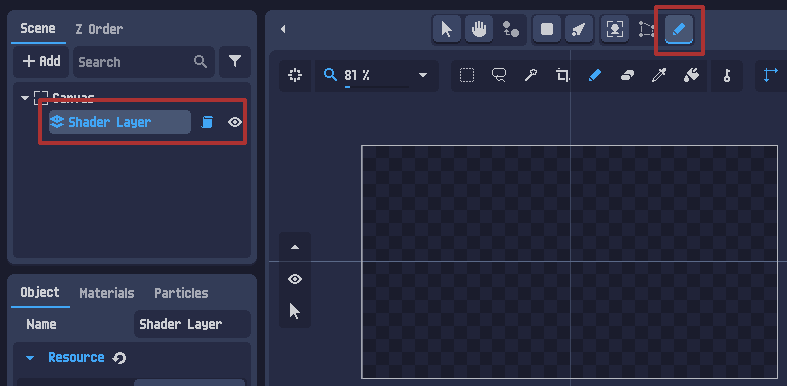Collapse the Resource section
This screenshot has height=386, width=787.
30,358
